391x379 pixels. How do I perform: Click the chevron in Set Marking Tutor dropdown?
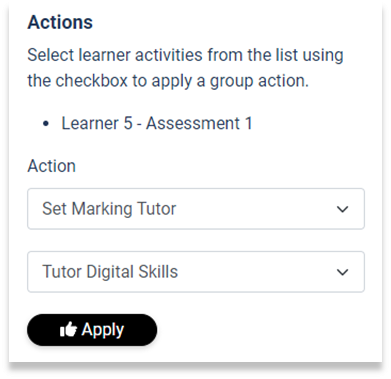[x=342, y=209]
